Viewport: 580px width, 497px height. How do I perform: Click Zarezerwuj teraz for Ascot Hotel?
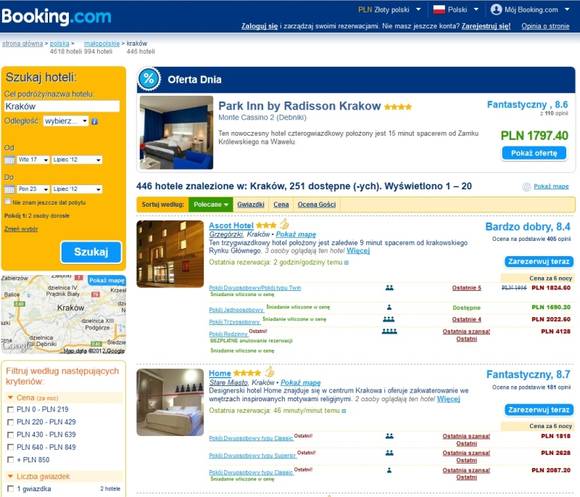[x=539, y=261]
